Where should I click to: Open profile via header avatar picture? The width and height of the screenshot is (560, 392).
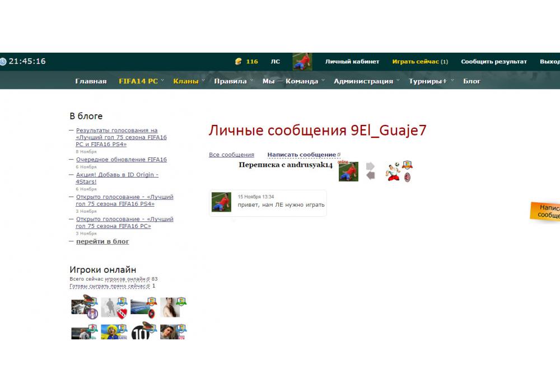[x=302, y=62]
